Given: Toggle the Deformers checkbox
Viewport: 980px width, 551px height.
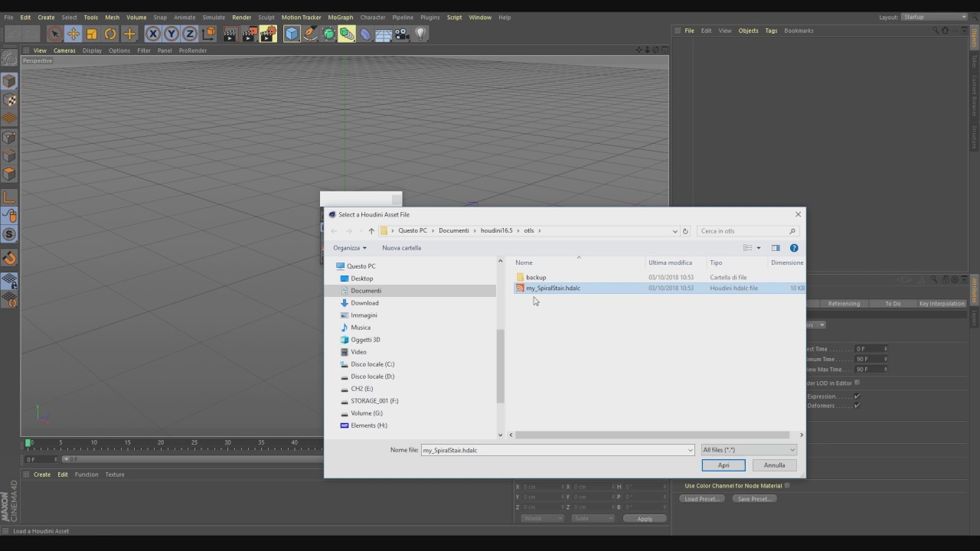Looking at the screenshot, I should (x=857, y=406).
